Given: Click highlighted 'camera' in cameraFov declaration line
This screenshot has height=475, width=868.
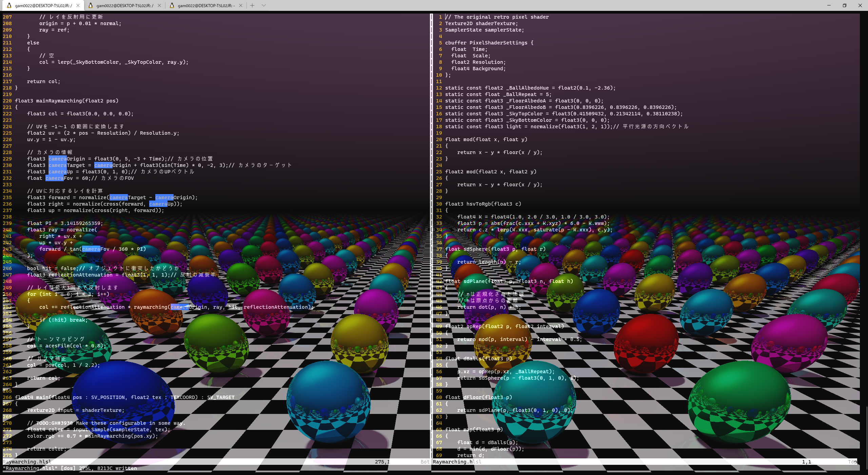Looking at the screenshot, I should (54, 178).
